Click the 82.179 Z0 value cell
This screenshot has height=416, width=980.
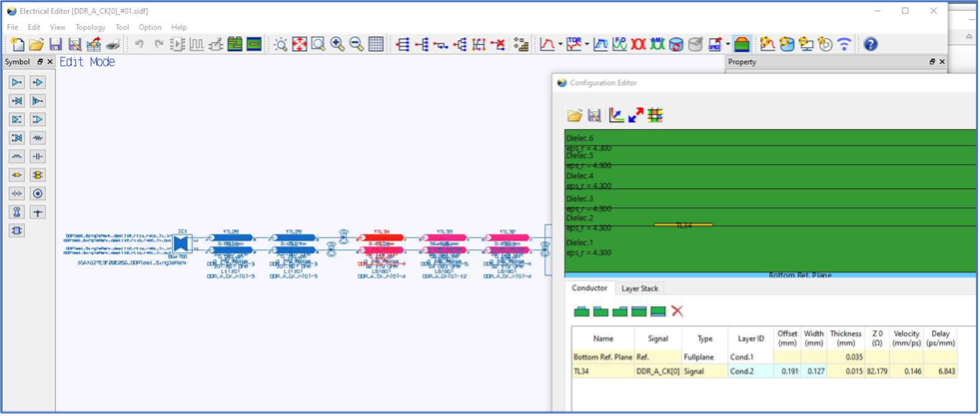click(x=877, y=371)
